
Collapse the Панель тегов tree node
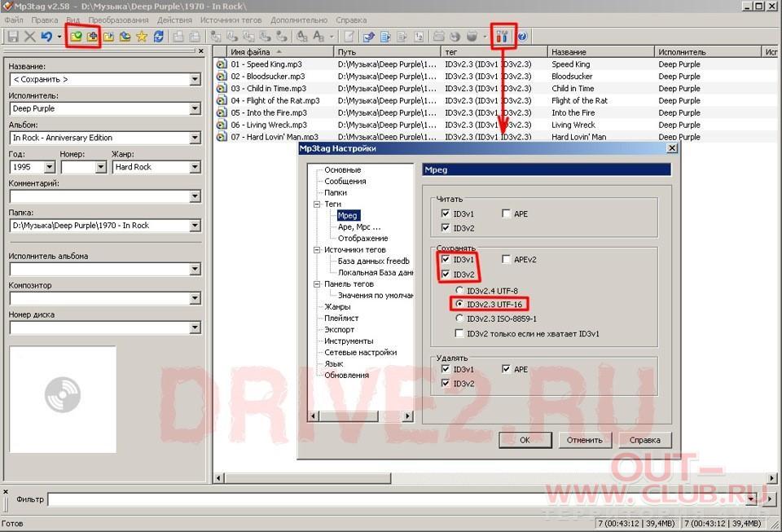tap(317, 284)
